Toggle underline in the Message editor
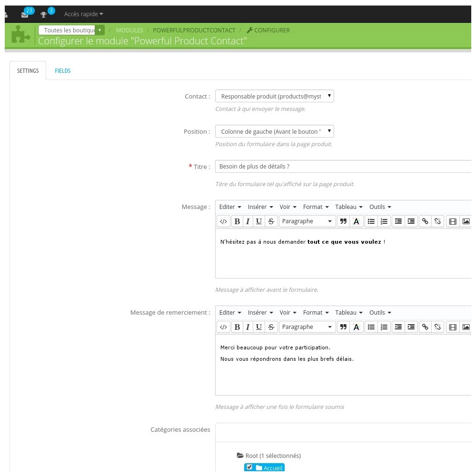This screenshot has width=476, height=476. [x=258, y=221]
